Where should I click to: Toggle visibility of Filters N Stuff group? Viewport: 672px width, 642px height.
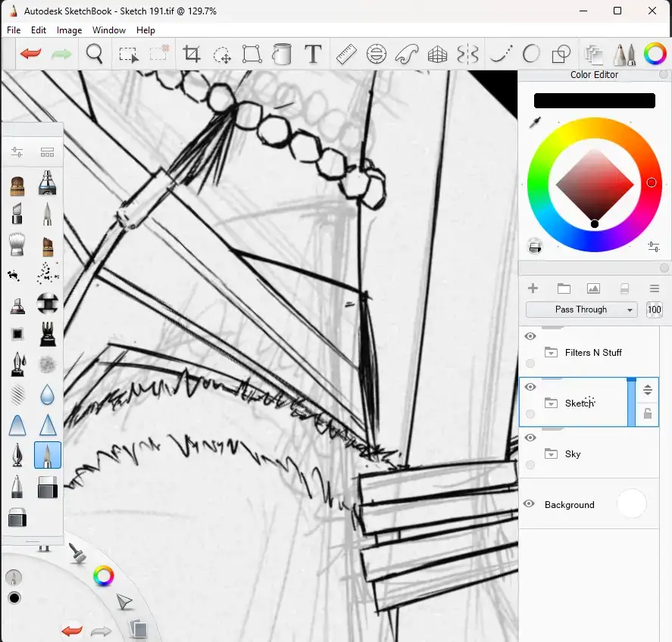tap(530, 336)
